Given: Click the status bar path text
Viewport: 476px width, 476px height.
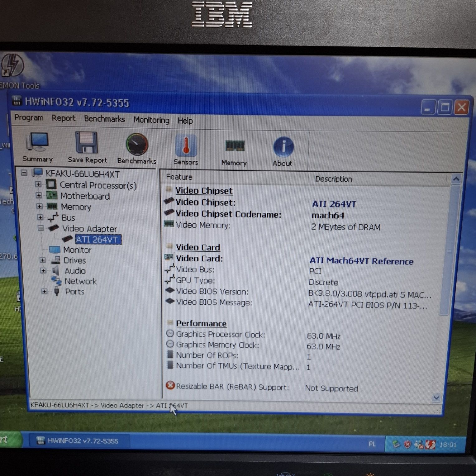Looking at the screenshot, I should pyautogui.click(x=109, y=405).
